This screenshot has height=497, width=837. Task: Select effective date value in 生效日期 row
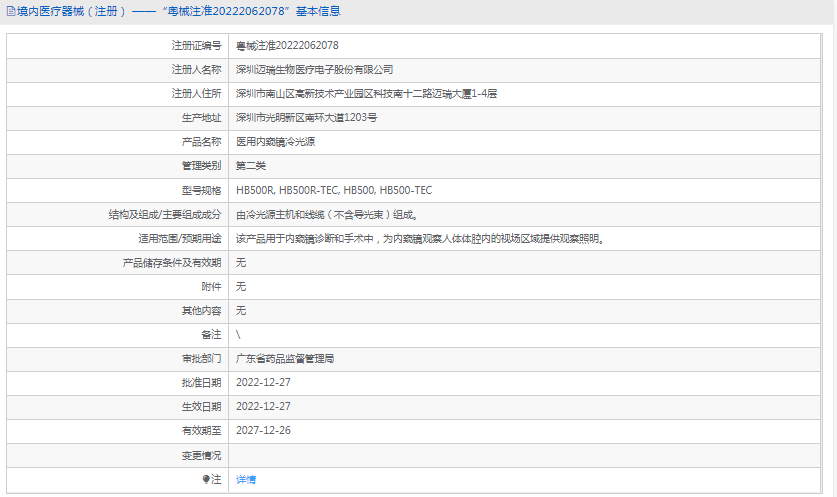[263, 407]
